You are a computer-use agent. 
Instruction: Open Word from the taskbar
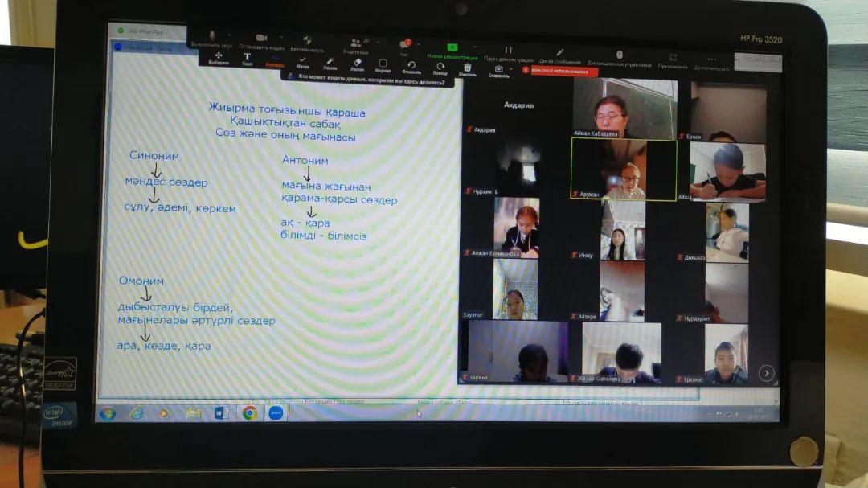[221, 413]
